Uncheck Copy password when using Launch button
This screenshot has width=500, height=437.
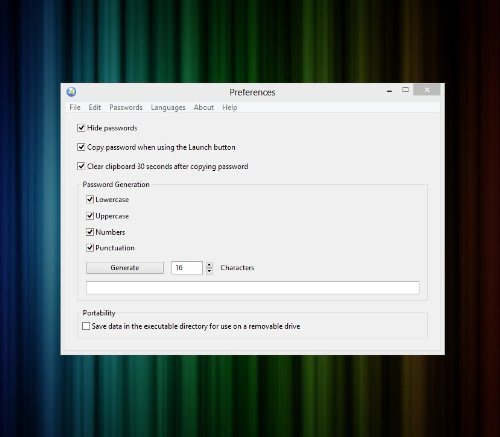81,147
